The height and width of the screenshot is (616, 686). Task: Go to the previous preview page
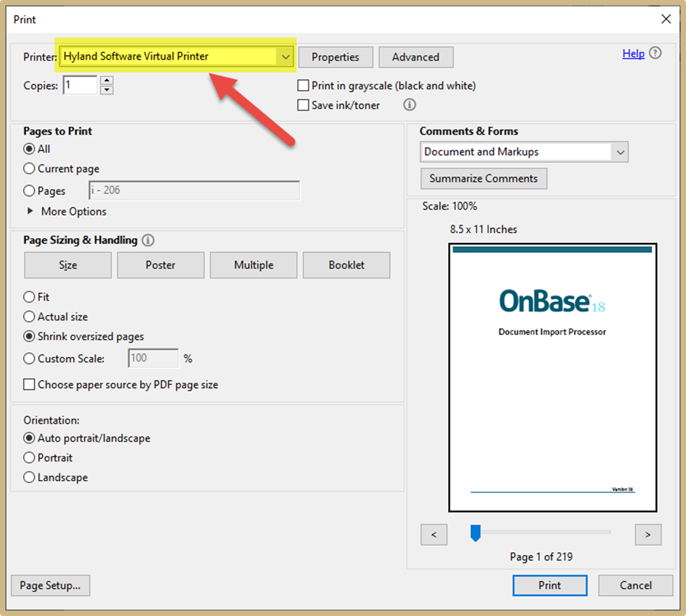pyautogui.click(x=434, y=534)
